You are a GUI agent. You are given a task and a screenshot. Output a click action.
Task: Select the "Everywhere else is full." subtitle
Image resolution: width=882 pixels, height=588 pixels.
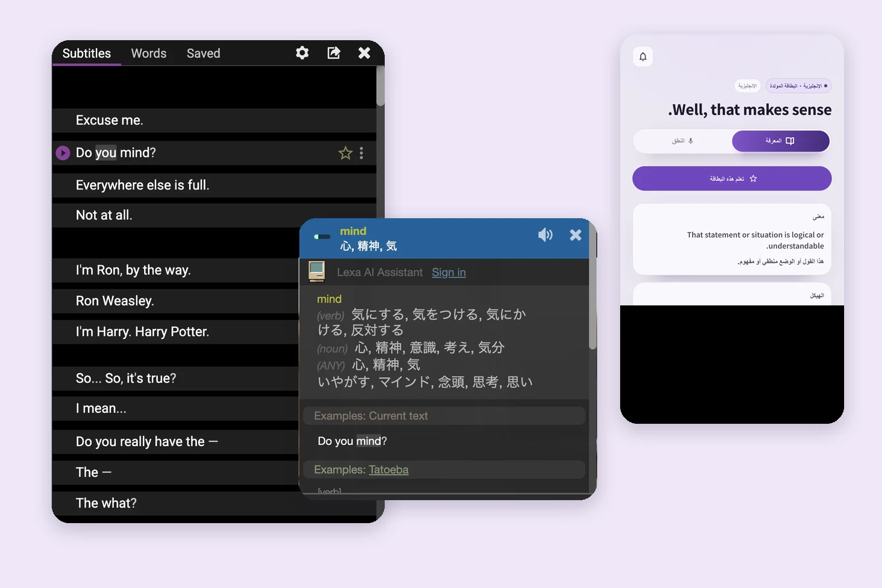[x=214, y=185]
